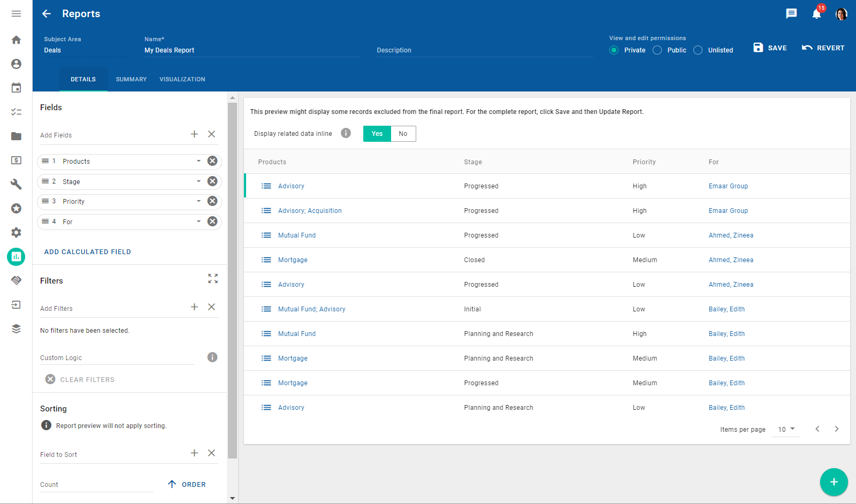856x504 pixels.
Task: Switch to the Summary tab
Action: click(131, 79)
